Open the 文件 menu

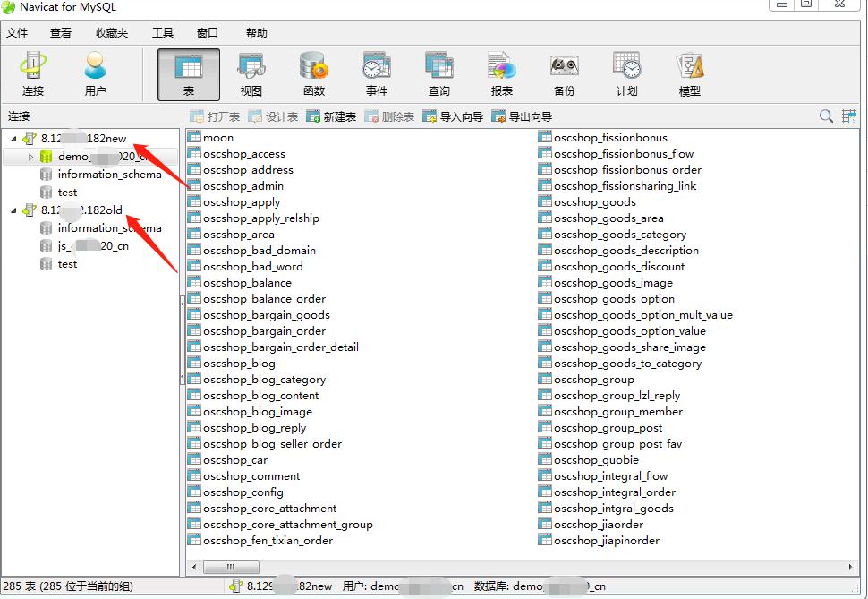coord(17,33)
